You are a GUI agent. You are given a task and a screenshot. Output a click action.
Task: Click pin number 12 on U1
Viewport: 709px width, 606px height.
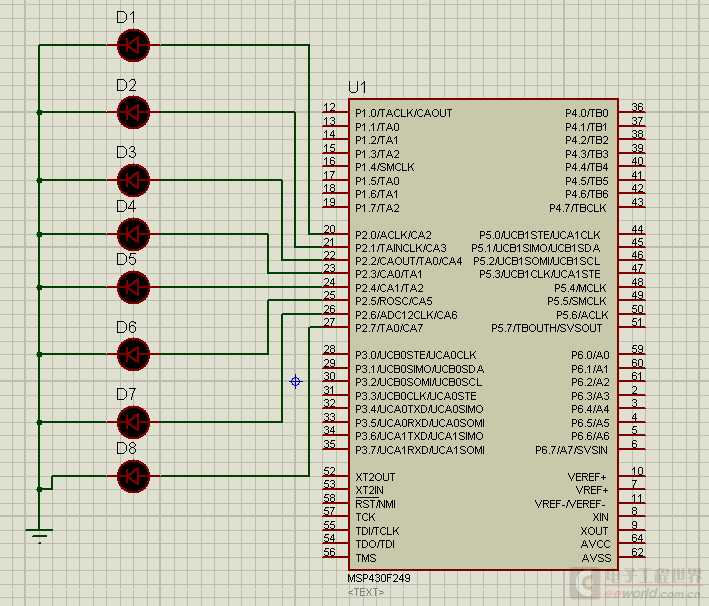pos(330,107)
